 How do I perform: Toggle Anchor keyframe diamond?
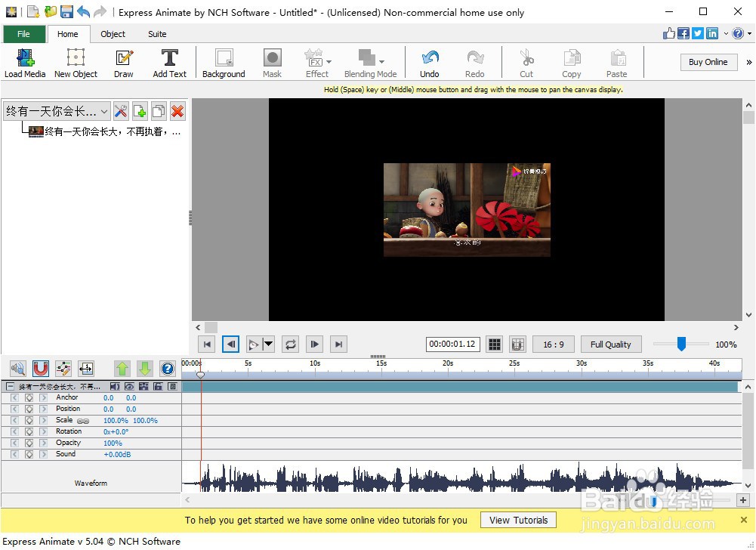[x=29, y=398]
